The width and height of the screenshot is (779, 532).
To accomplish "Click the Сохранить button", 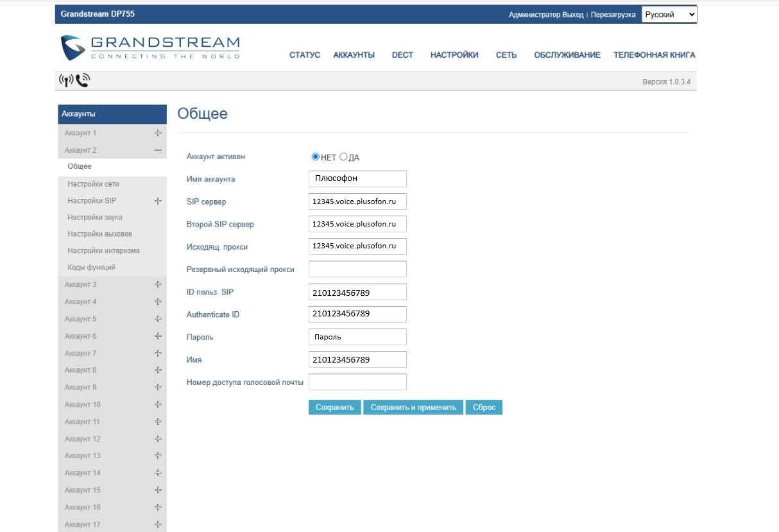I will [335, 408].
